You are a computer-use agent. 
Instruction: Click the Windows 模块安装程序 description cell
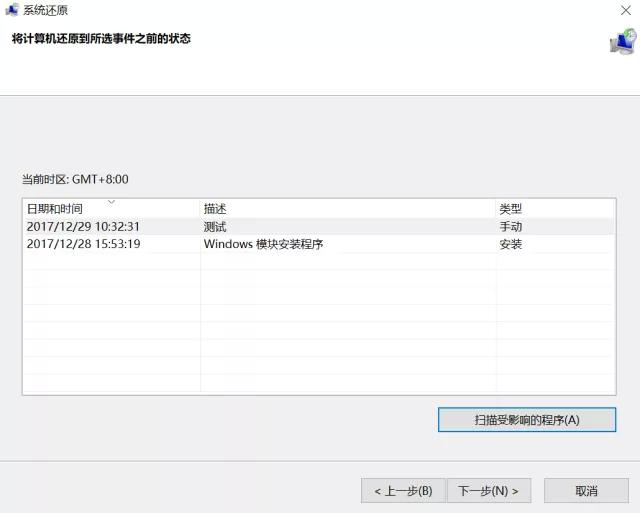coord(263,244)
